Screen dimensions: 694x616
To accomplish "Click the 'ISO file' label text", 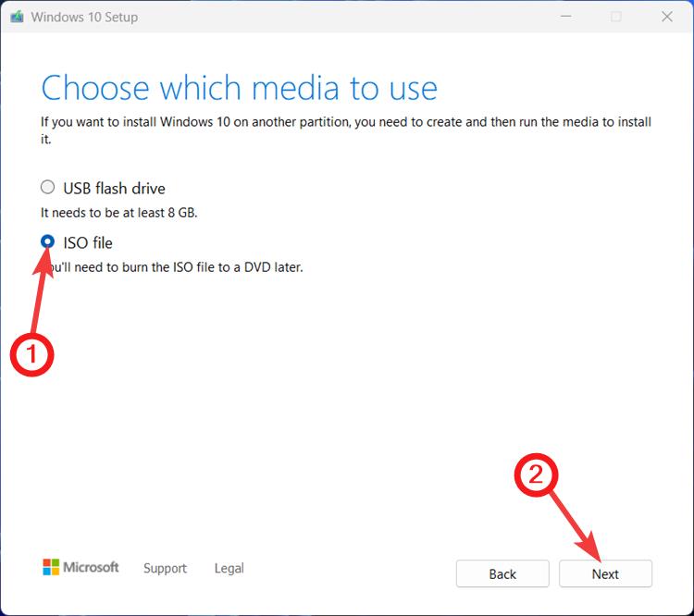I will (88, 243).
